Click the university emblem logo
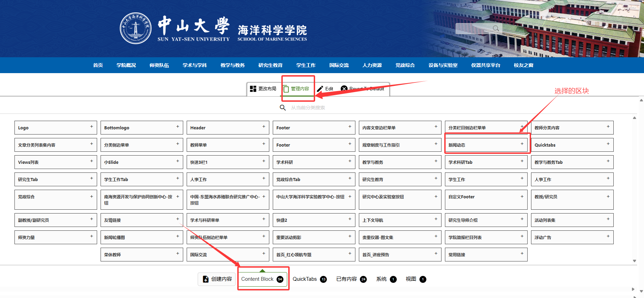Screen dimensions: 644x298 pyautogui.click(x=135, y=28)
